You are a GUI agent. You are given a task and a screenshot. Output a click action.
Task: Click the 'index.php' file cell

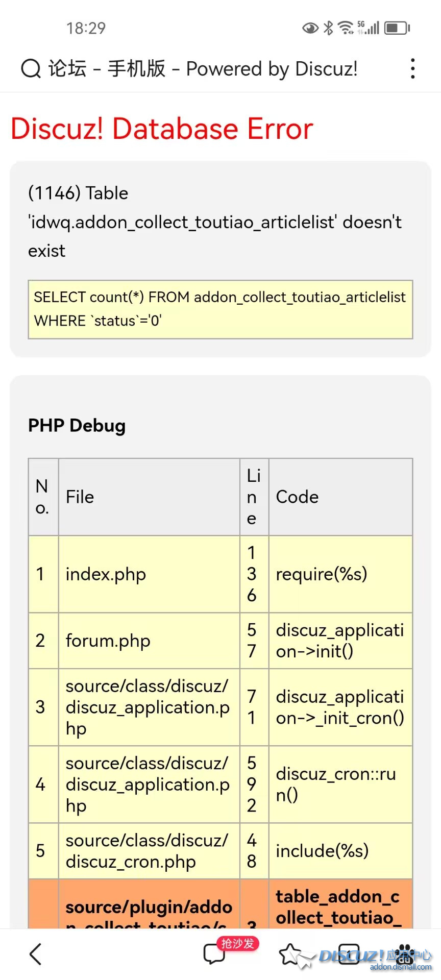click(x=149, y=574)
